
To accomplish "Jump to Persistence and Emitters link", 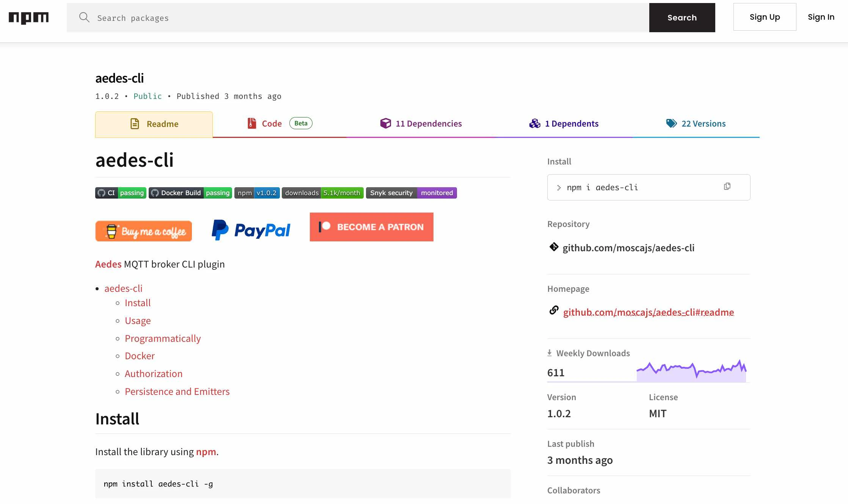I will tap(177, 391).
